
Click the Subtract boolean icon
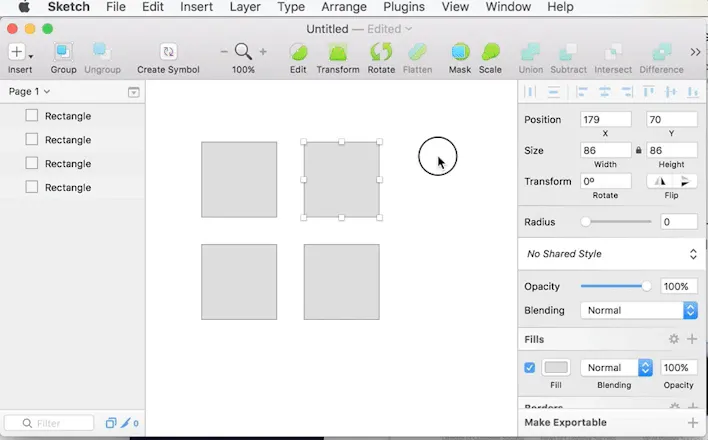pos(568,52)
